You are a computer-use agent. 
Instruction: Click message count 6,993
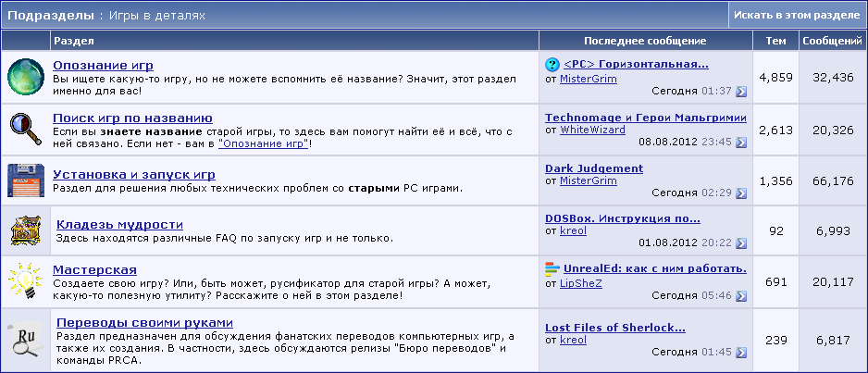pyautogui.click(x=833, y=230)
